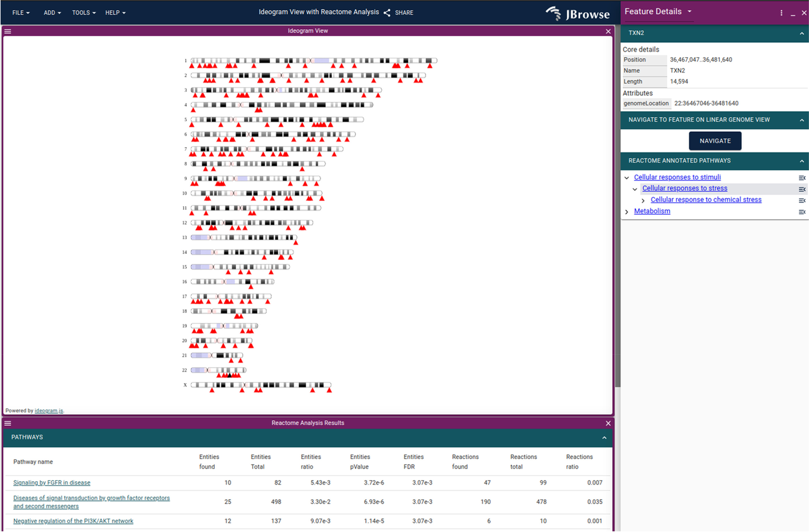809x532 pixels.
Task: Open the ideogram.js link
Action: pos(49,411)
